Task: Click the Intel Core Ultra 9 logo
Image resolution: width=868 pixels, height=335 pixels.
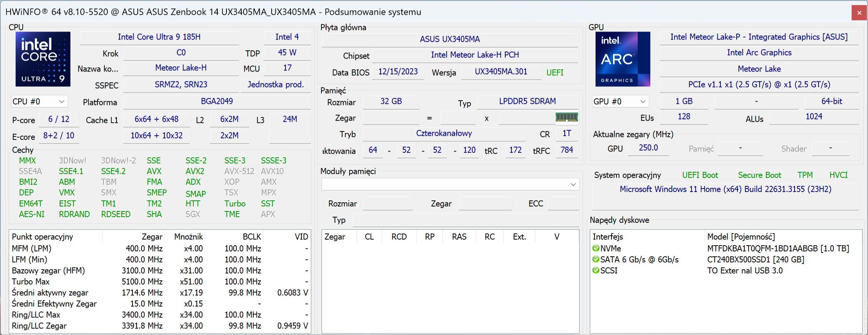Action: coord(43,59)
